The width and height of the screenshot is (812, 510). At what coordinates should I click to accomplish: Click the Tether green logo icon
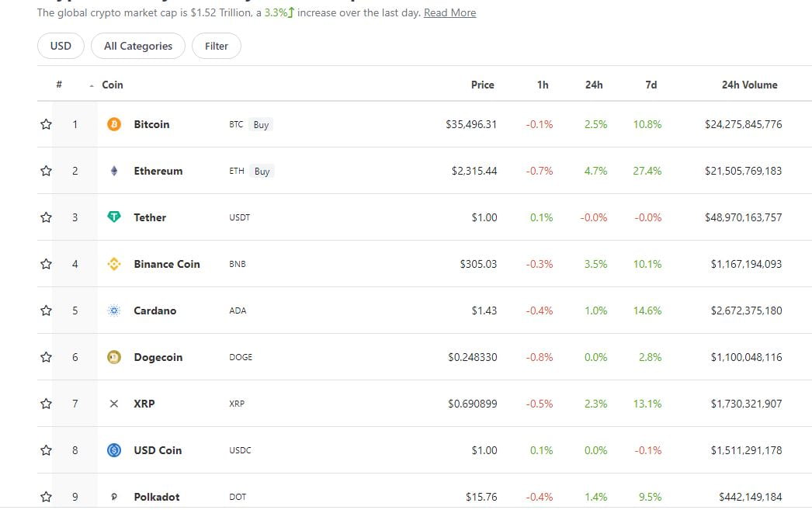pyautogui.click(x=114, y=217)
